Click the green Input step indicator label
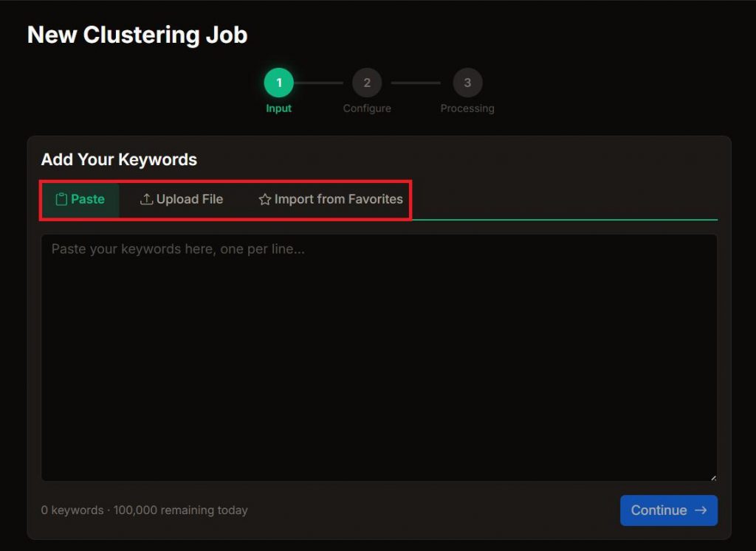 278,108
